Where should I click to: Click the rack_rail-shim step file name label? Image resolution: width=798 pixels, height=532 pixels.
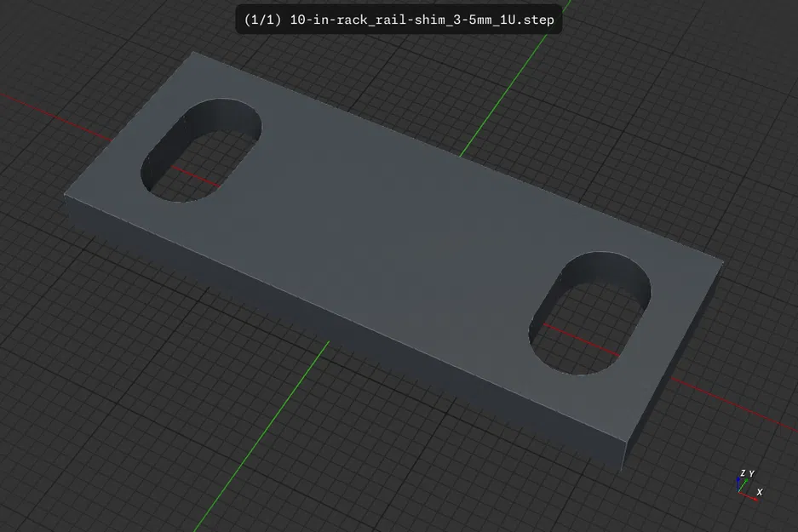tap(422, 20)
